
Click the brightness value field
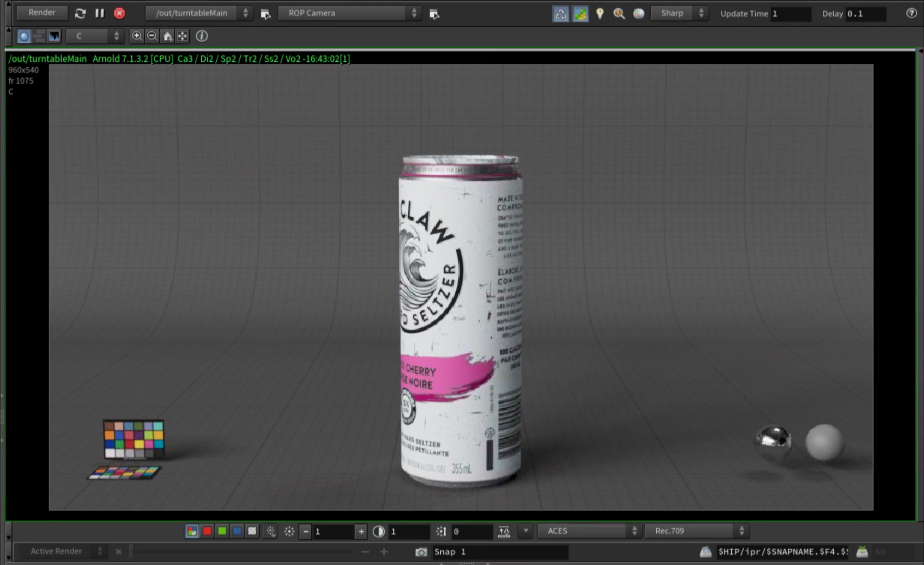coord(333,532)
